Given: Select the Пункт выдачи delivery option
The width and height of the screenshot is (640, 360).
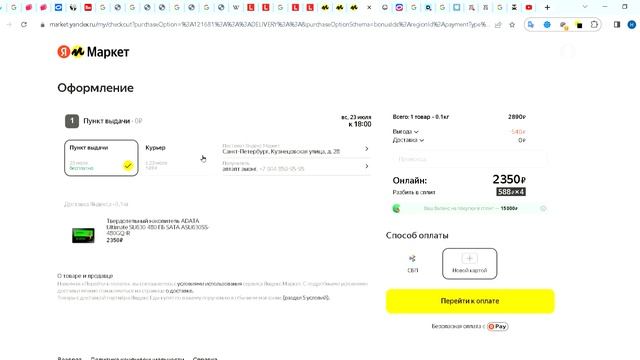Looking at the screenshot, I should pyautogui.click(x=101, y=158).
